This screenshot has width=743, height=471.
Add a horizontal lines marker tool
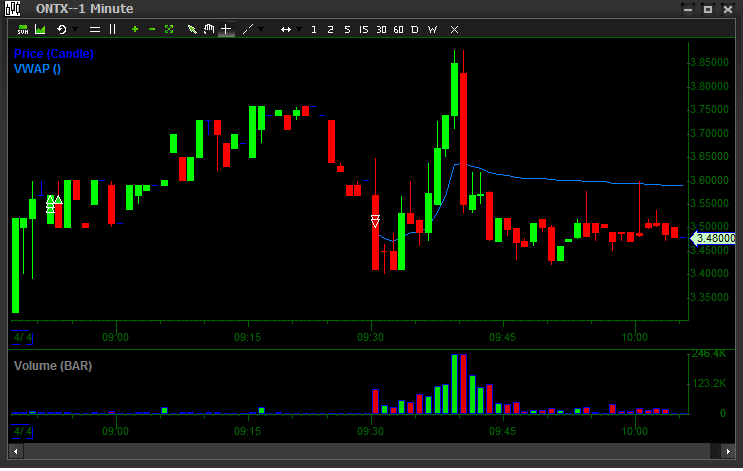95,29
